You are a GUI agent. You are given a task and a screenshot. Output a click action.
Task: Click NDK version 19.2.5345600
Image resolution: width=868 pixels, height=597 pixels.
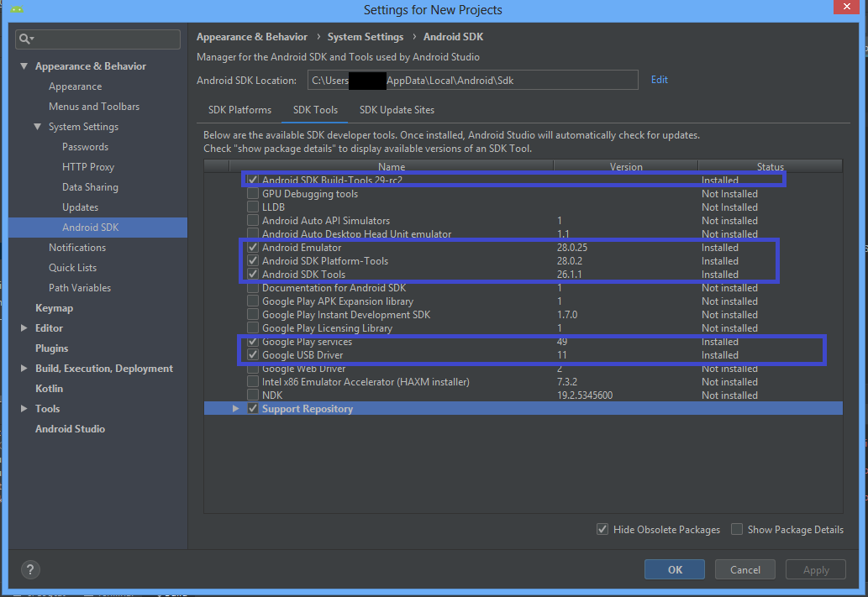point(585,395)
